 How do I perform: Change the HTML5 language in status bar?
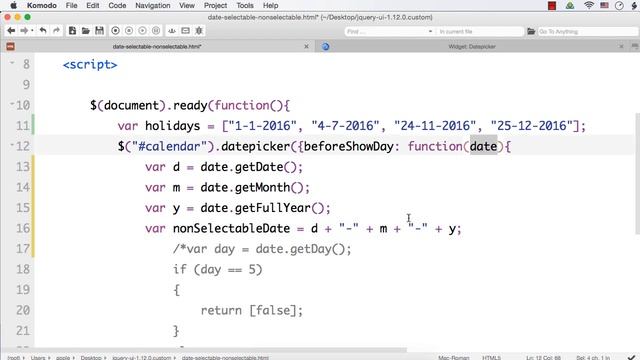[491, 358]
